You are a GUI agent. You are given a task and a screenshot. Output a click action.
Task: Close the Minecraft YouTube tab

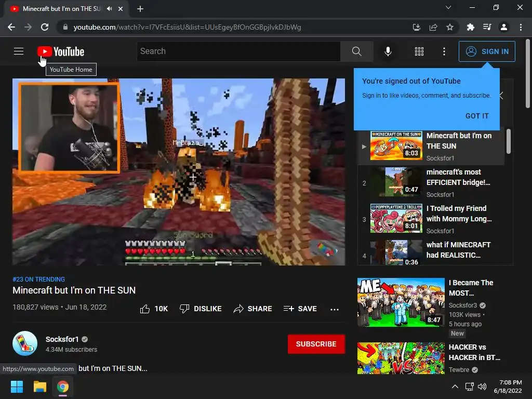[121, 9]
